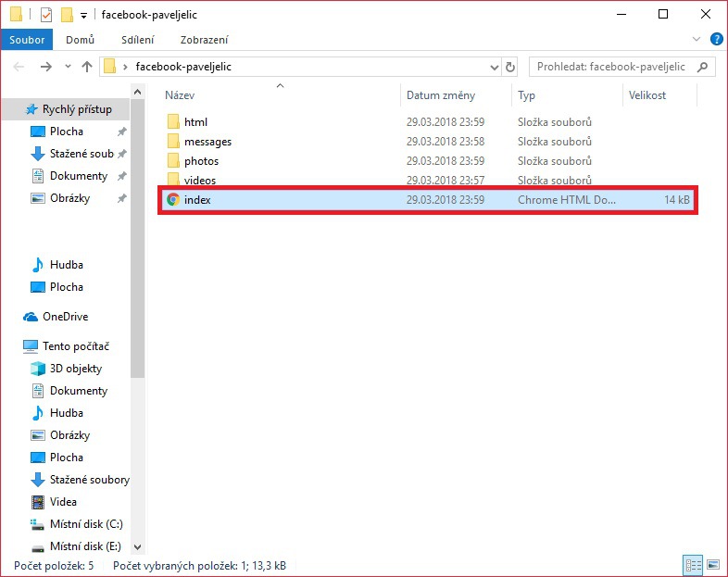Click navigation pane scroll down arrow
This screenshot has width=728, height=577.
[137, 546]
